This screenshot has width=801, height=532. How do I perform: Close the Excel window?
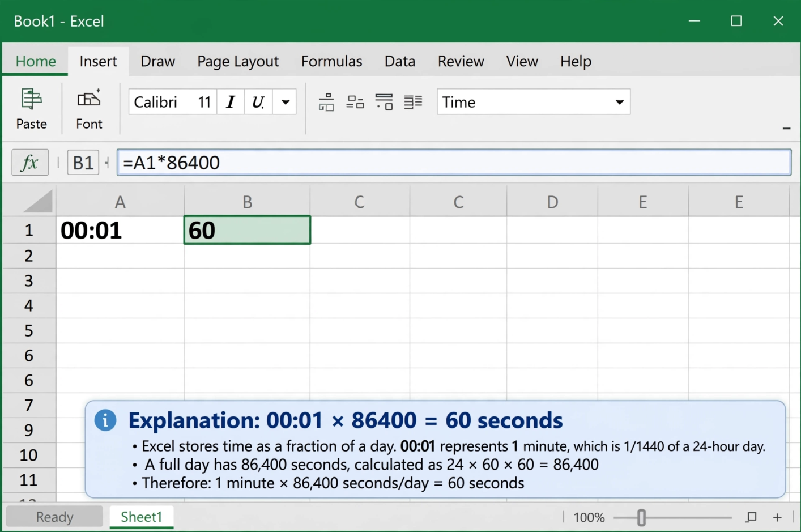point(778,21)
